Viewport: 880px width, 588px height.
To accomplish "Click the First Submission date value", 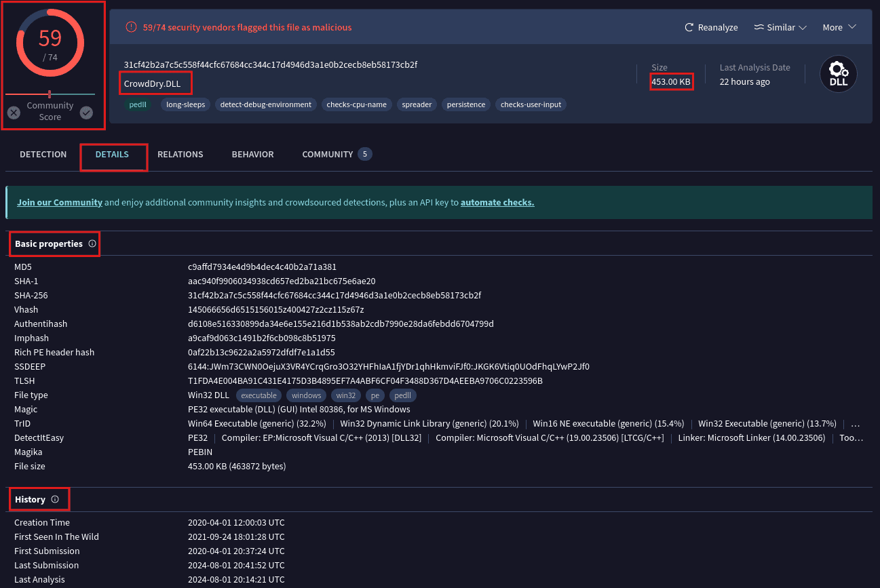I will click(236, 551).
